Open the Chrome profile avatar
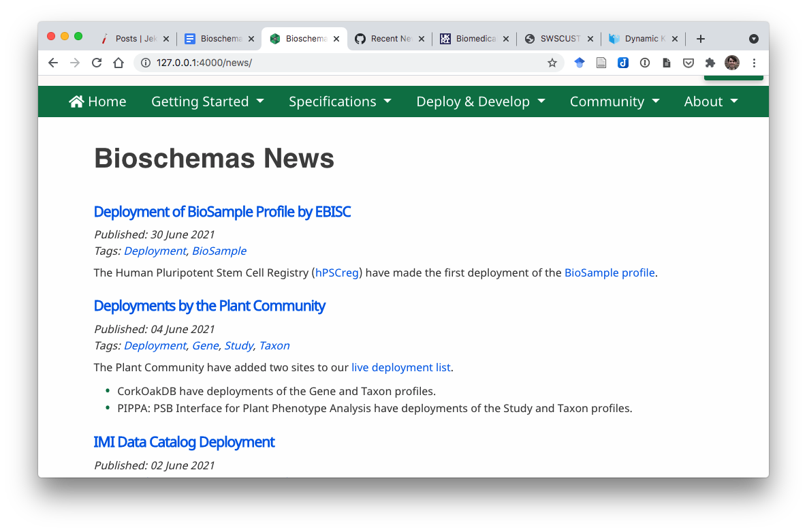This screenshot has width=807, height=532. coord(731,63)
